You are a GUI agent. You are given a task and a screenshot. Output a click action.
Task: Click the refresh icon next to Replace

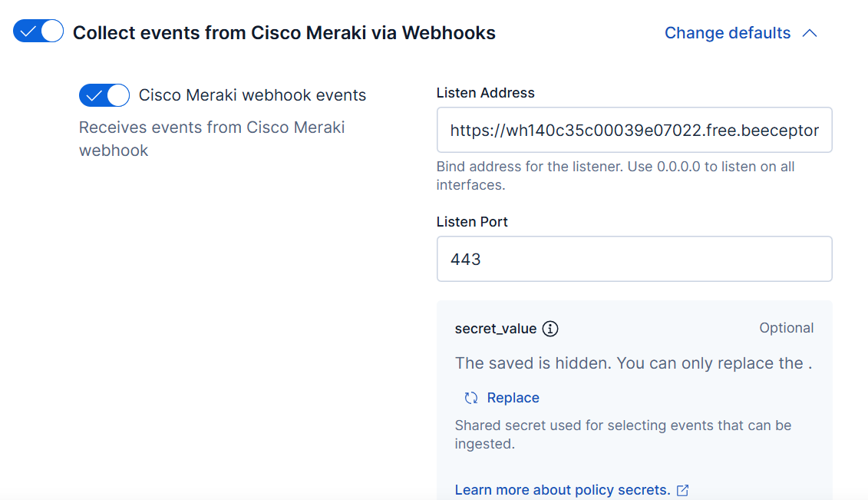coord(471,398)
